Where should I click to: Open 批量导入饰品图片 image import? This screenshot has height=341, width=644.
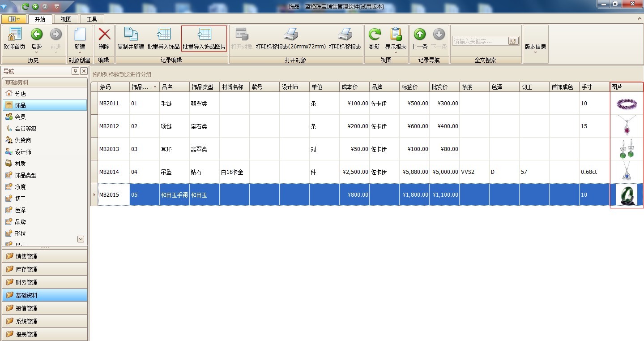pyautogui.click(x=204, y=35)
